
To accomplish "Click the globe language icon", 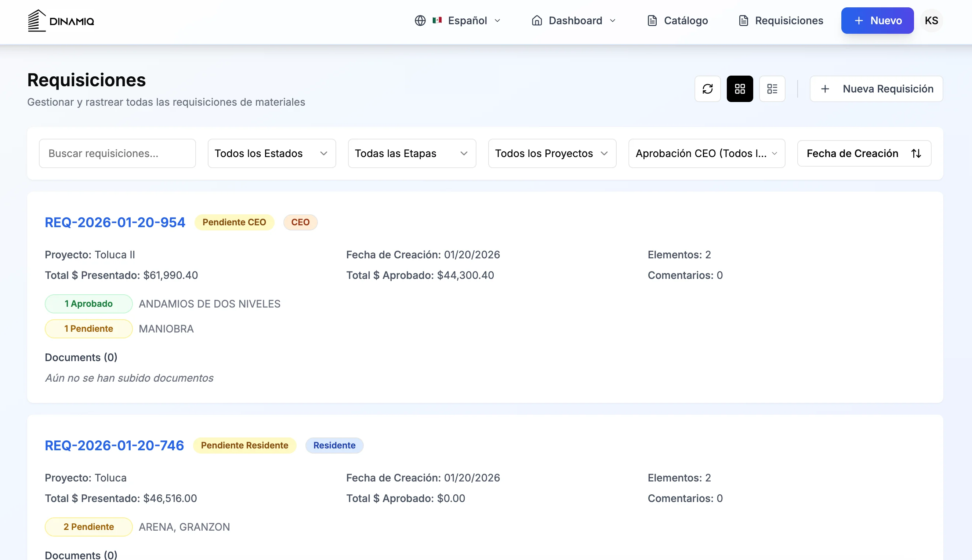I will pyautogui.click(x=420, y=21).
